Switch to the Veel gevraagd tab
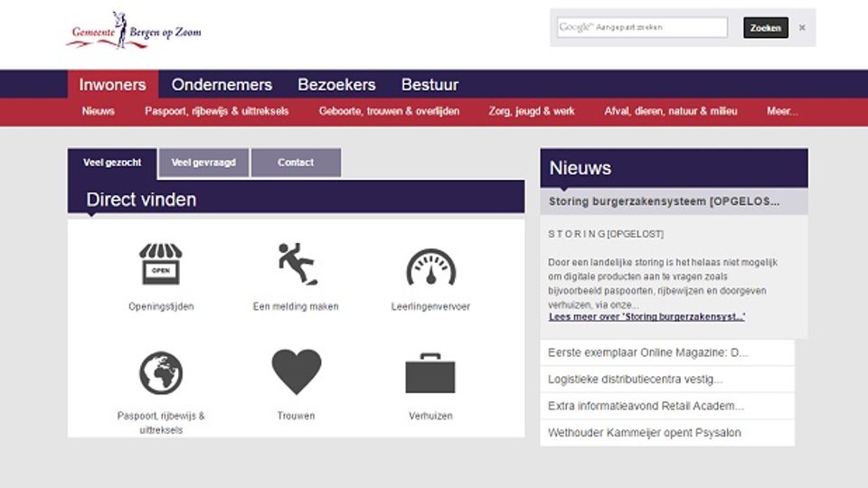 coord(203,163)
